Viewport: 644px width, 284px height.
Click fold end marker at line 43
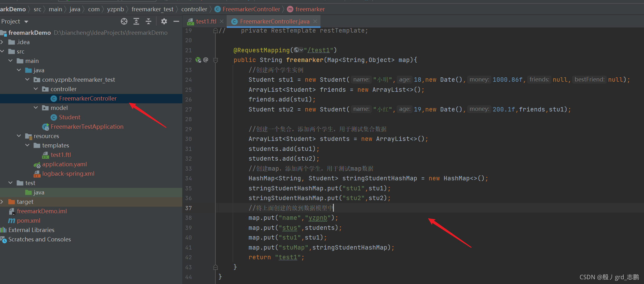[215, 267]
